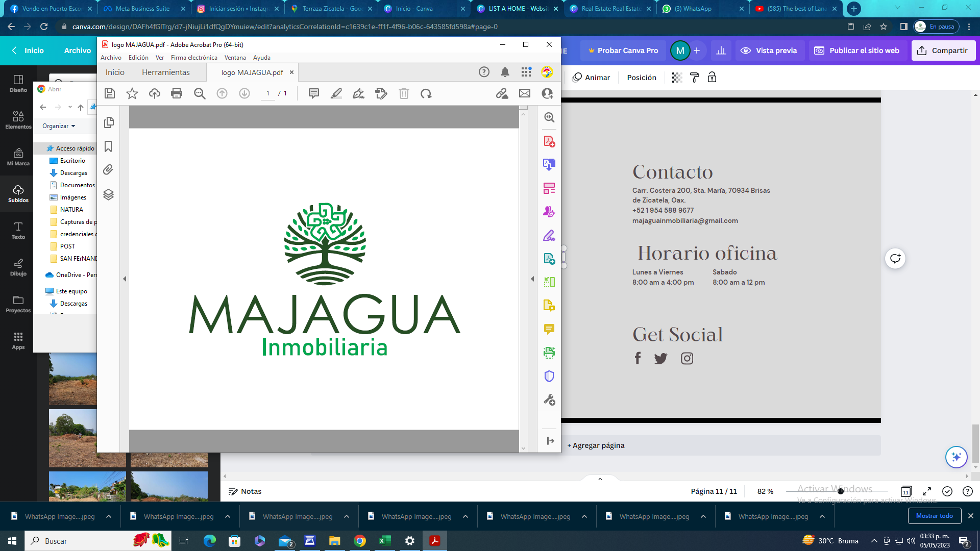
Task: Open the Archivo menu in Acrobat
Action: coord(111,58)
